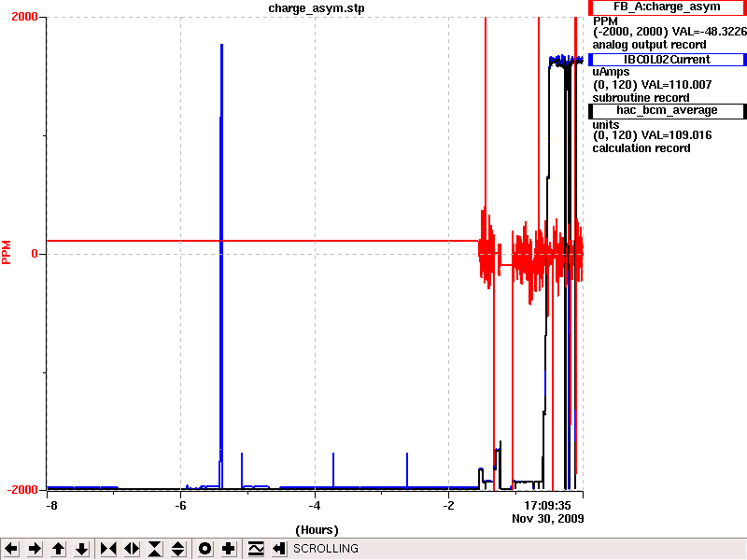Click the horizontal zoom-out diamond icon
Screen dimensions: 747x560
pos(132,549)
